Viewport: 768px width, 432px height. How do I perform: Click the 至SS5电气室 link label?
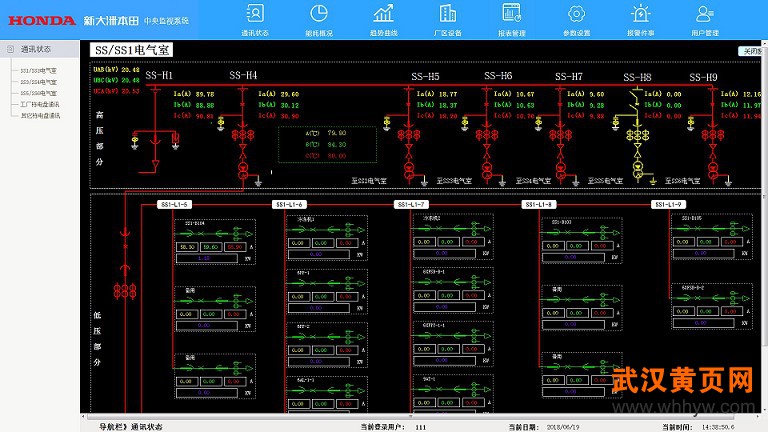(605, 181)
